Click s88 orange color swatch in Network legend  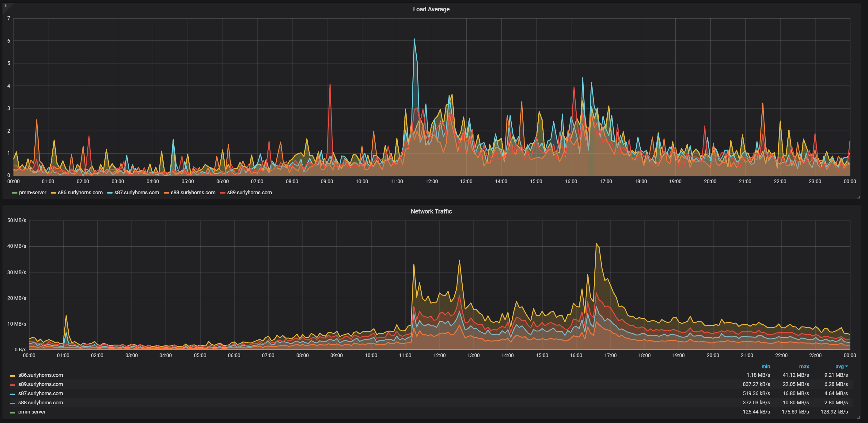13,403
